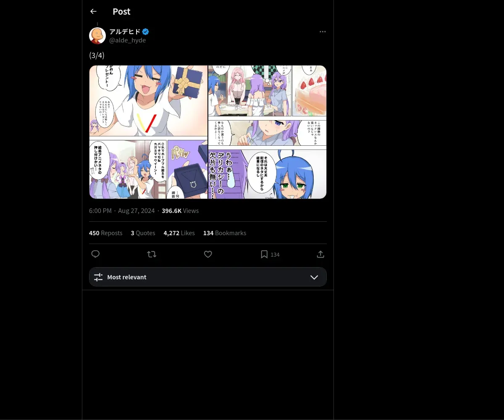View the 450 Reposts list
Image resolution: width=504 pixels, height=420 pixels.
[x=106, y=233]
